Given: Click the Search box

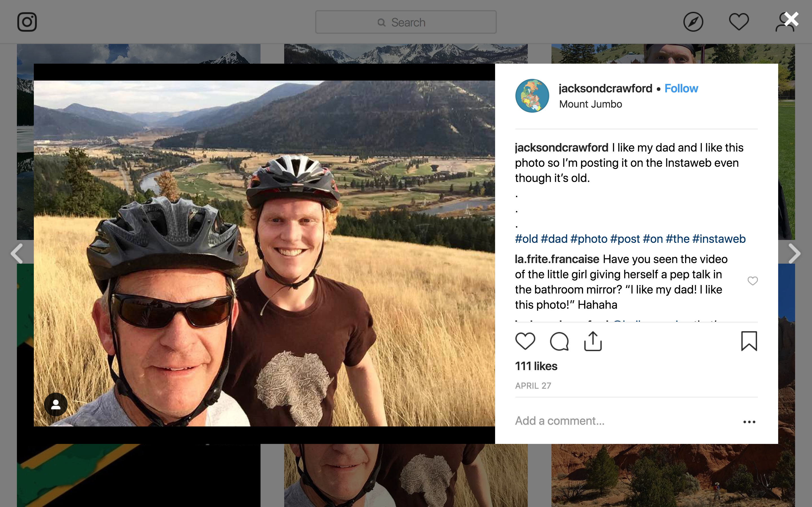Looking at the screenshot, I should click(406, 22).
